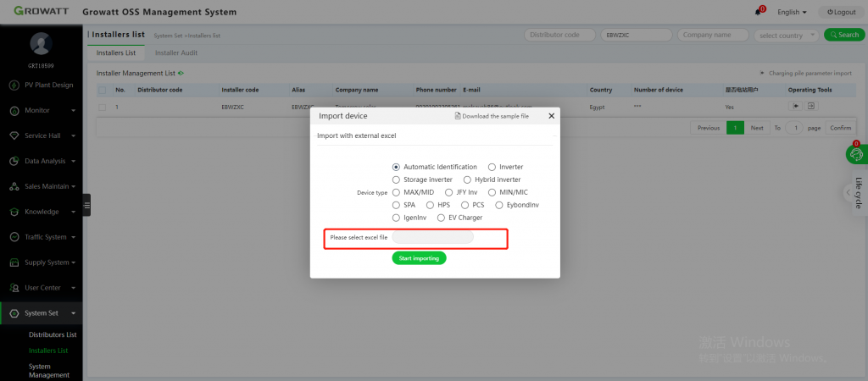Open the select country dropdown
The image size is (868, 381).
click(787, 35)
